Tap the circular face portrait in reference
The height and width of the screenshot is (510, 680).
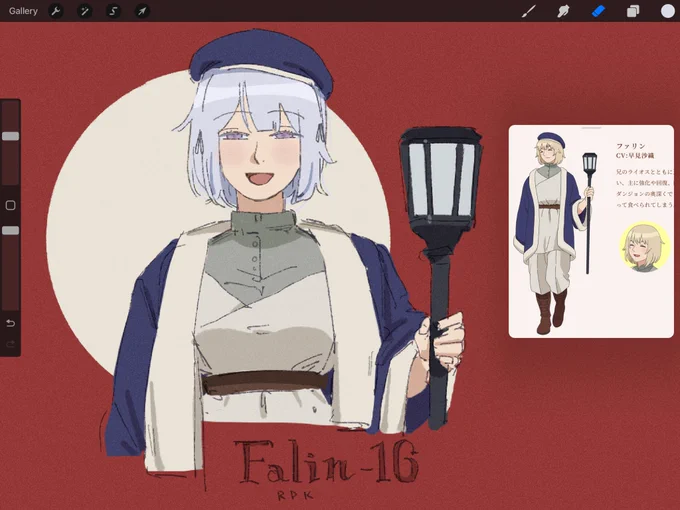coord(644,247)
